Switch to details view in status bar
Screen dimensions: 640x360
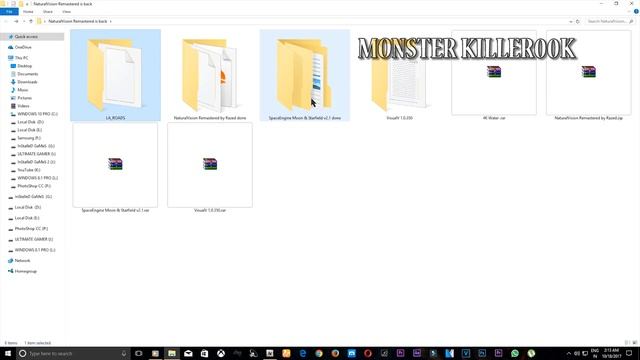[x=628, y=343]
